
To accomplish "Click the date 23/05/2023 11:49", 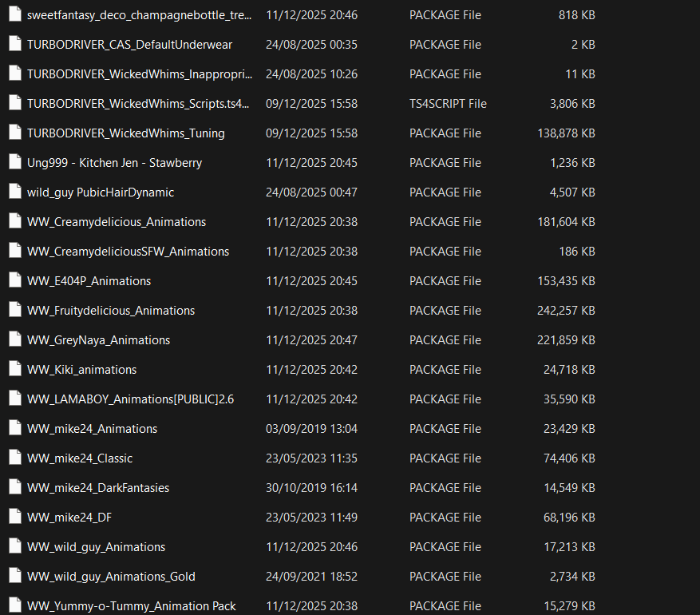I will point(311,518).
